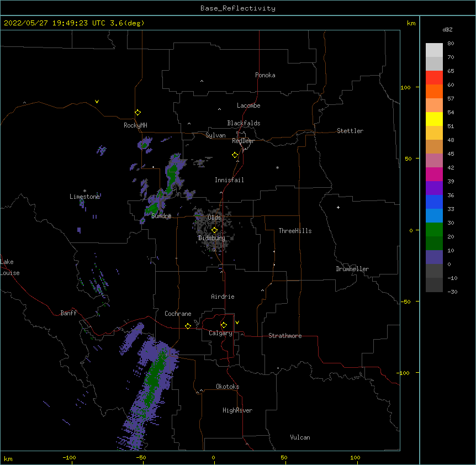This screenshot has width=476, height=465.
Task: Click the Okotoks city label
Action: coord(228,387)
